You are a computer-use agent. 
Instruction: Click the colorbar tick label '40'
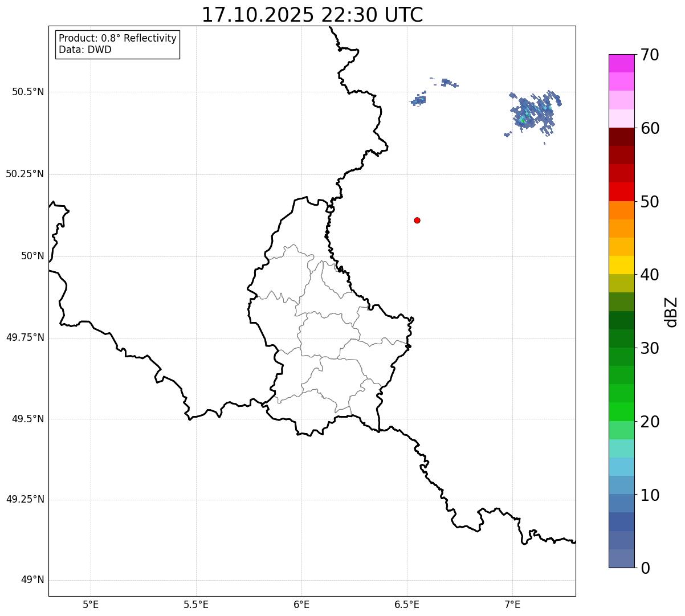[650, 275]
